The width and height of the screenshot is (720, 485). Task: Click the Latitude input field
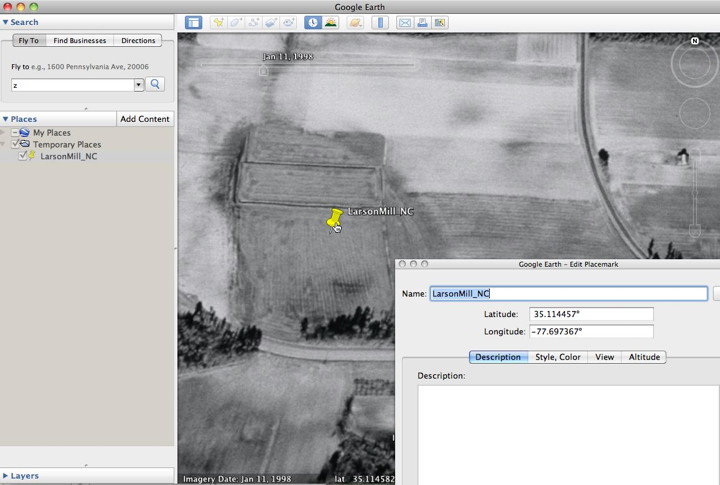coord(591,314)
